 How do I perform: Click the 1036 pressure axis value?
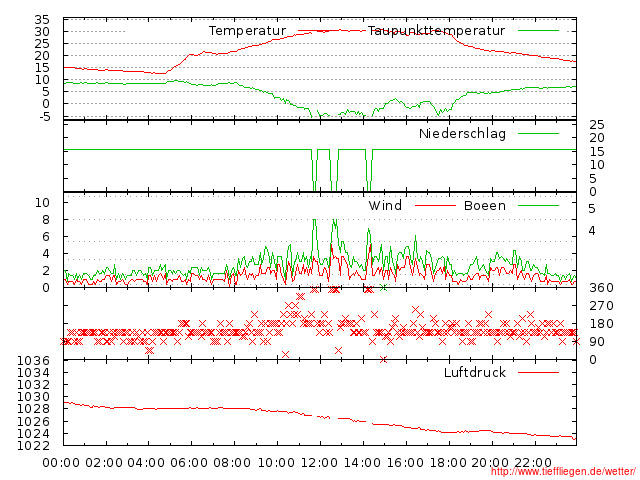(32, 360)
